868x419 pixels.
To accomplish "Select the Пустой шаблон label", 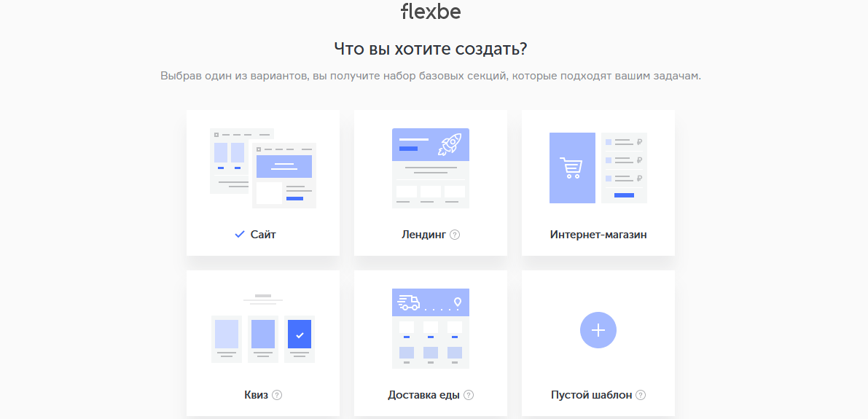I will [x=591, y=395].
